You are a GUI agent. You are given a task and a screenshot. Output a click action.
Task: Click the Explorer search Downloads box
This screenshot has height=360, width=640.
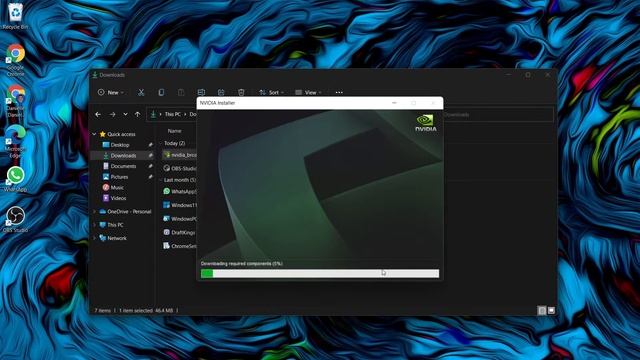pos(498,115)
